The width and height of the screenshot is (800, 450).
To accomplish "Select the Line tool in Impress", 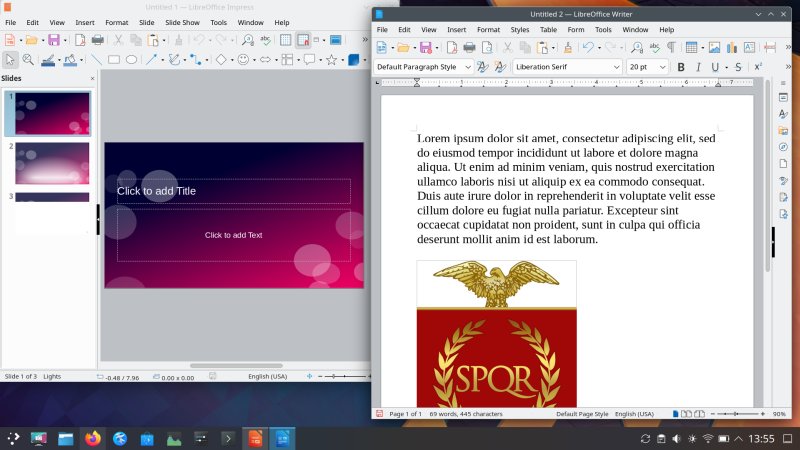I will click(x=96, y=60).
